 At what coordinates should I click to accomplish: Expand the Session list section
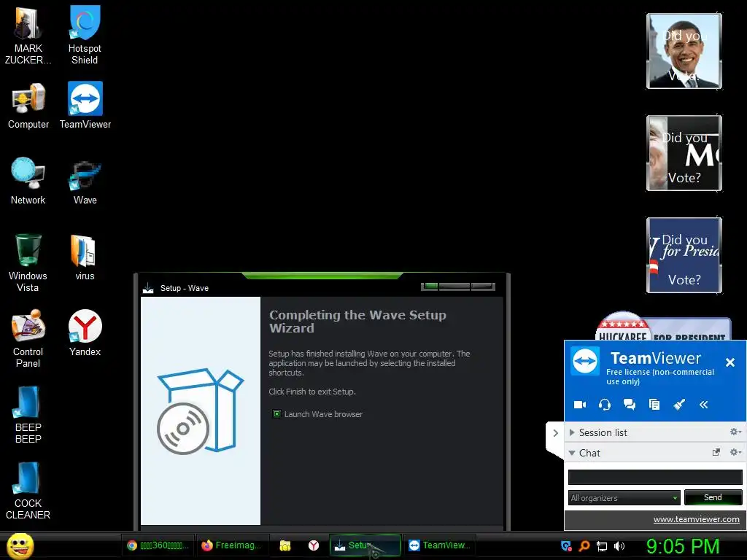(572, 432)
